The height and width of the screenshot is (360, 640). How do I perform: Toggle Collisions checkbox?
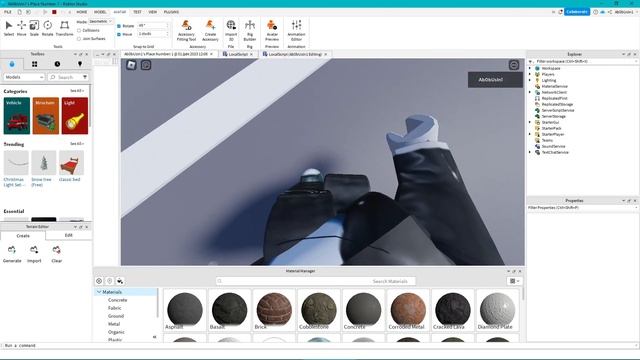(x=79, y=31)
